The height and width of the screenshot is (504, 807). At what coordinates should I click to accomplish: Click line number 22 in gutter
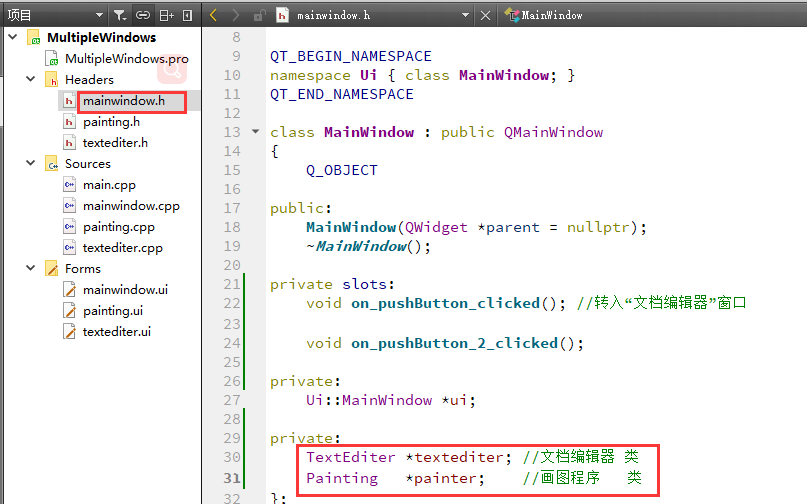coord(232,303)
